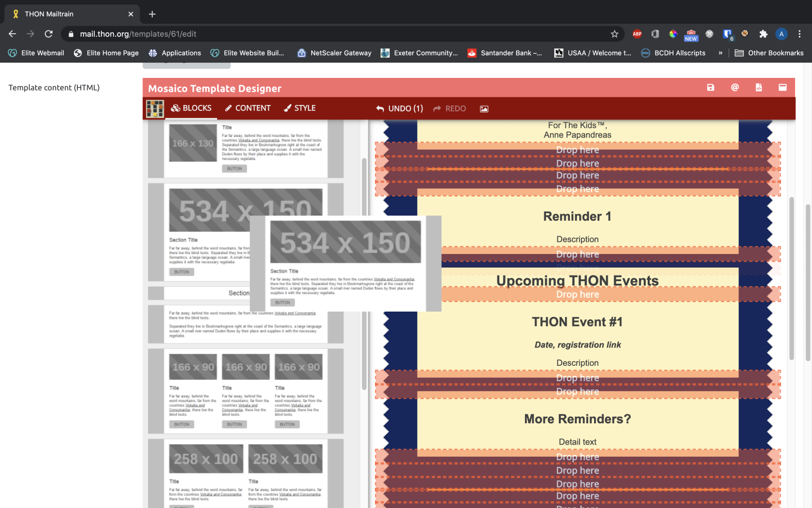812x508 pixels.
Task: Open USAA Welcome bookmark
Action: (593, 53)
